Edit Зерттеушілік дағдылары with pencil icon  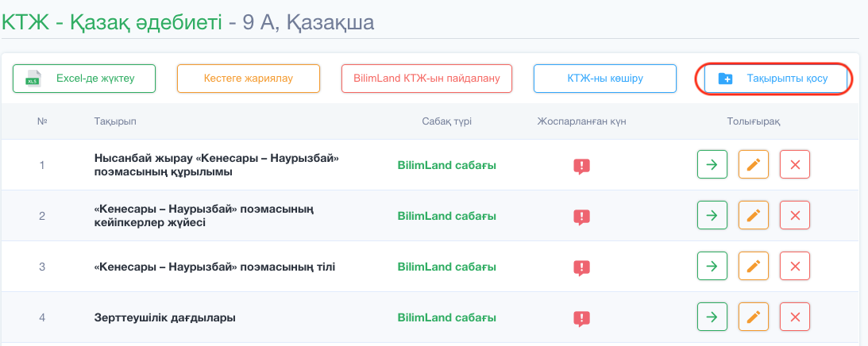click(754, 317)
